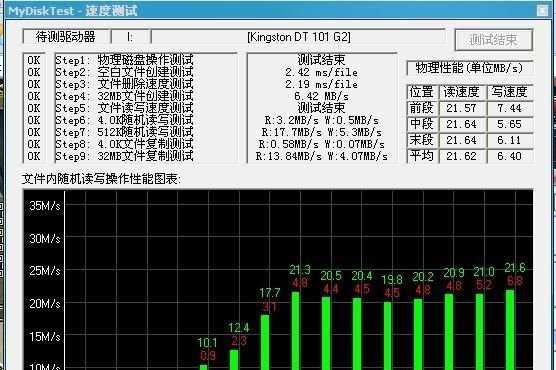The height and width of the screenshot is (370, 556).
Task: Click the 读速度 column header
Action: (461, 92)
